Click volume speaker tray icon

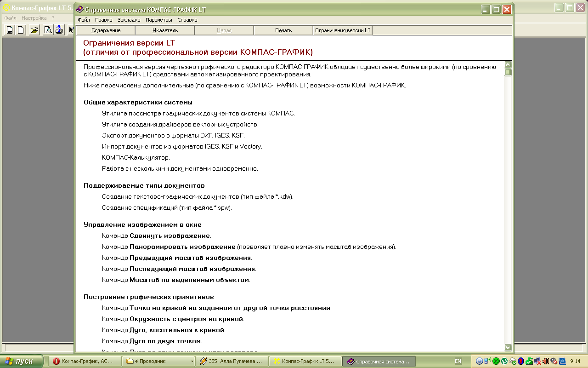(x=546, y=361)
